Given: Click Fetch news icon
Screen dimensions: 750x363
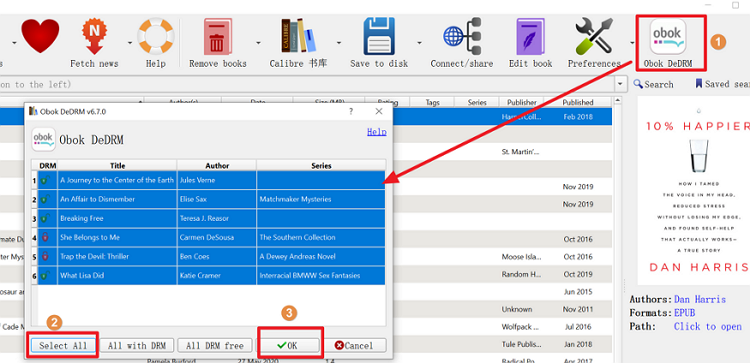Looking at the screenshot, I should (94, 36).
